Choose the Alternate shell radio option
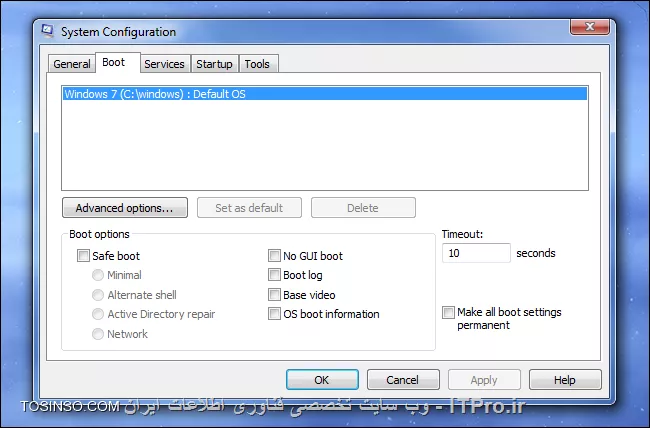Viewport: 650px width, 428px height. click(98, 295)
